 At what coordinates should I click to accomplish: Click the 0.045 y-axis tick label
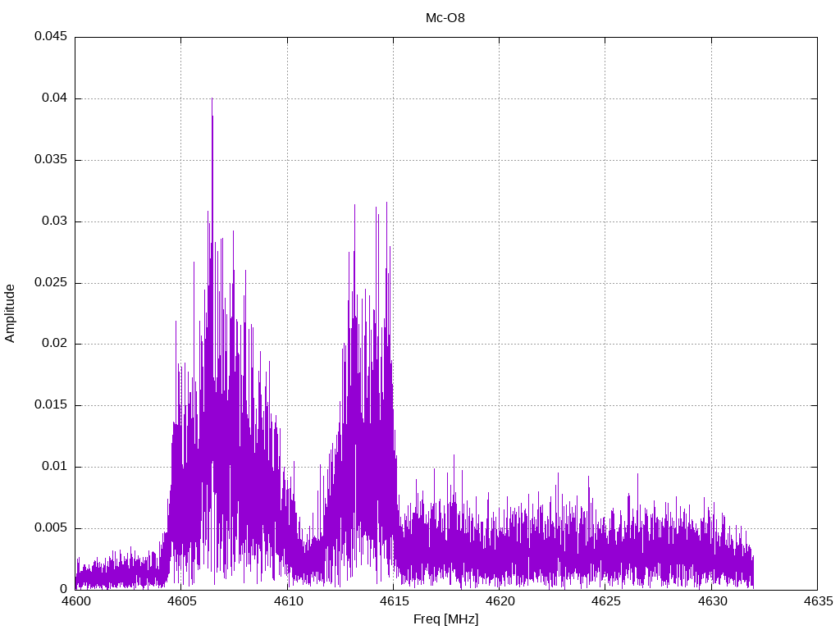pyautogui.click(x=50, y=37)
